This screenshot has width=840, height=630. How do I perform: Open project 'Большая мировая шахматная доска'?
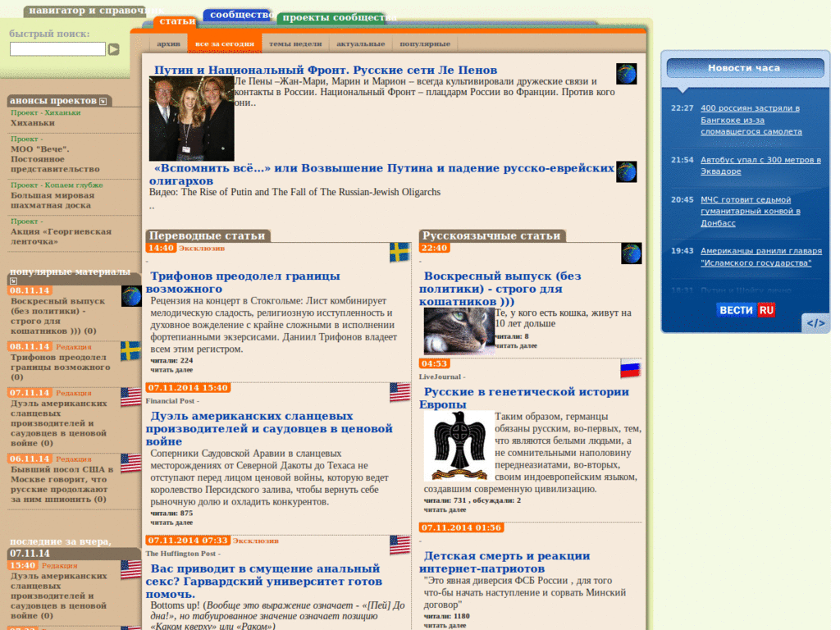[x=52, y=200]
